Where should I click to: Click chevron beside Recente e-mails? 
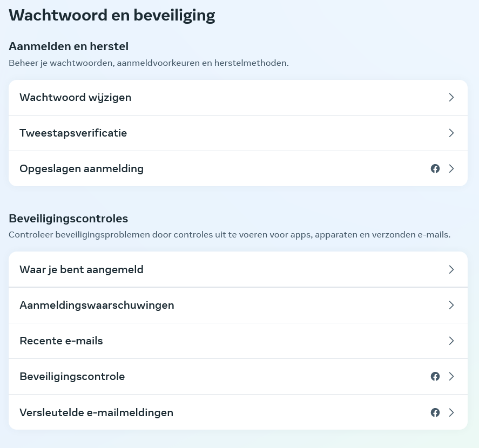coord(451,341)
